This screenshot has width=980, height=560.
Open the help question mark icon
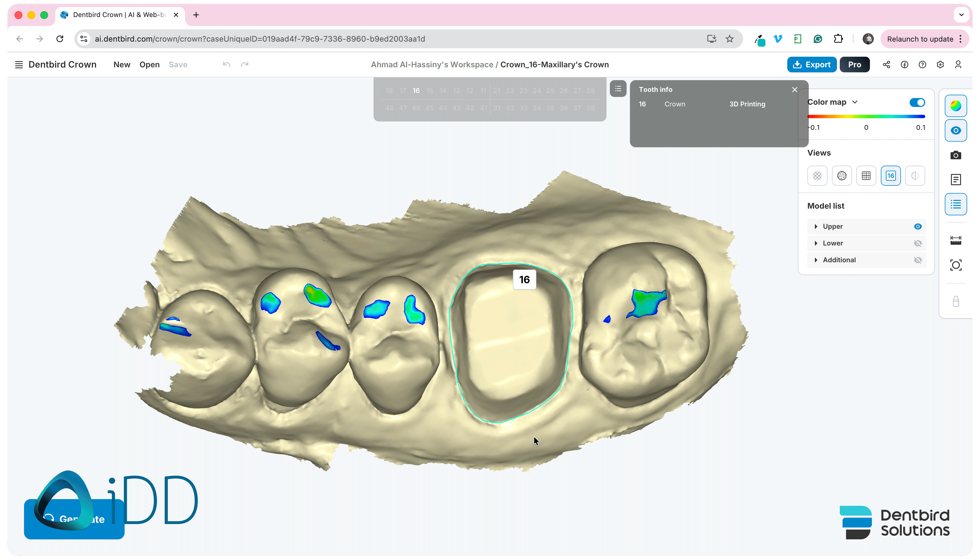click(922, 65)
